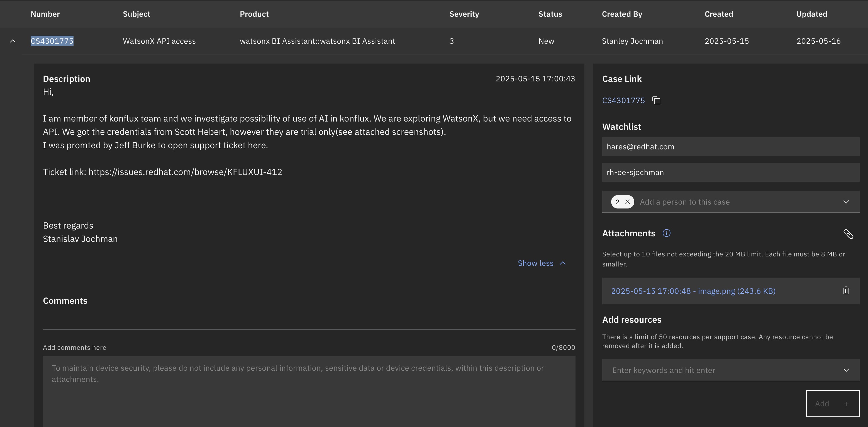868x427 pixels.
Task: Click the rh-ee-sjochman watchlist entry
Action: (730, 172)
